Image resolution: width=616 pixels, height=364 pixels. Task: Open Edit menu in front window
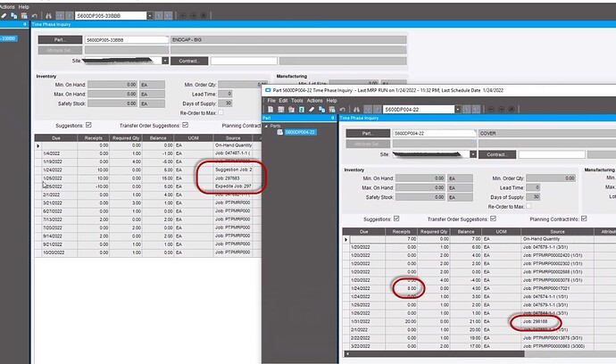point(283,101)
